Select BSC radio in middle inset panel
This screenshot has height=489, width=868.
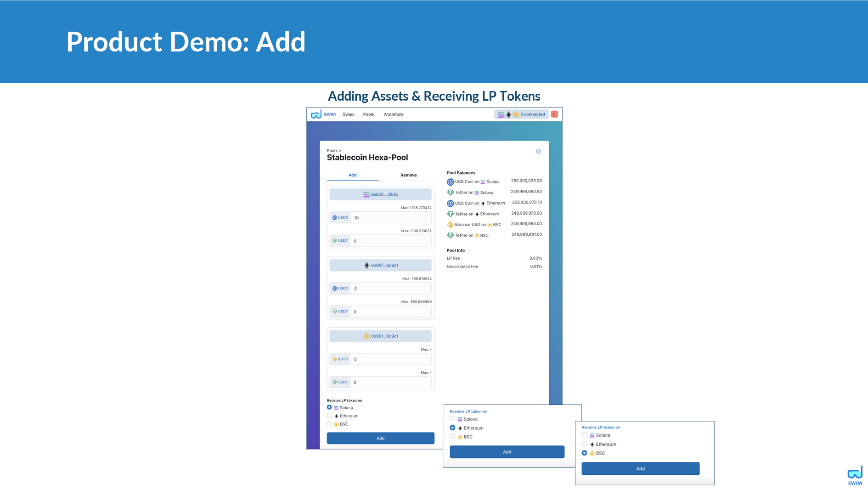[x=452, y=437]
